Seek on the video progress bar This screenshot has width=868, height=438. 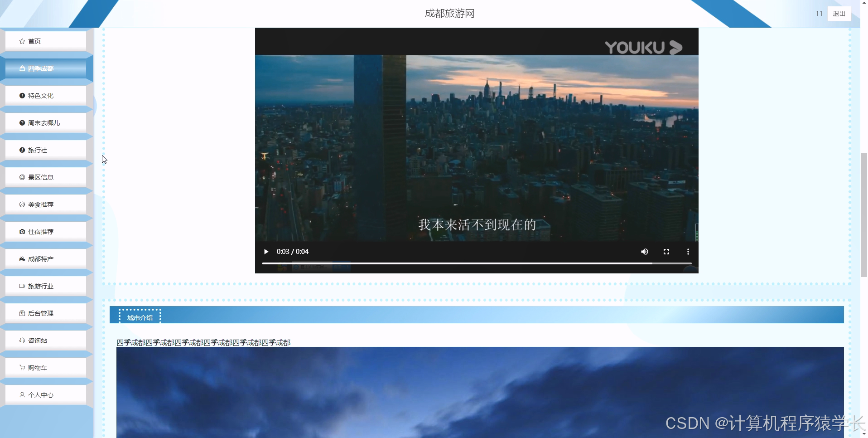click(477, 263)
